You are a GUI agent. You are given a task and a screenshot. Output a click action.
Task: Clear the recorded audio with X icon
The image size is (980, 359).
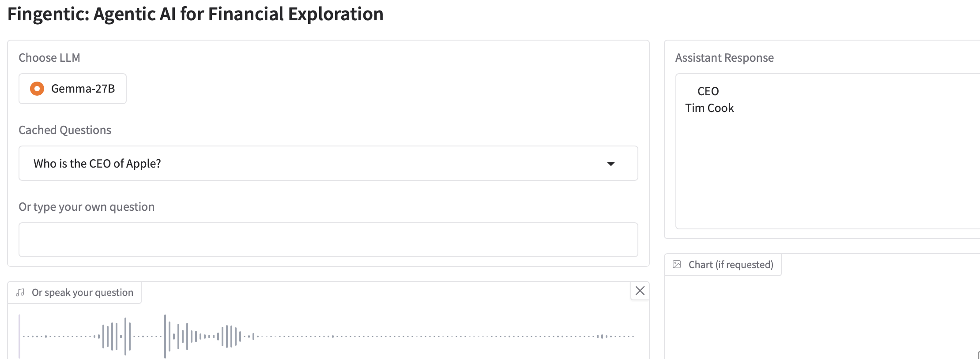click(x=640, y=291)
